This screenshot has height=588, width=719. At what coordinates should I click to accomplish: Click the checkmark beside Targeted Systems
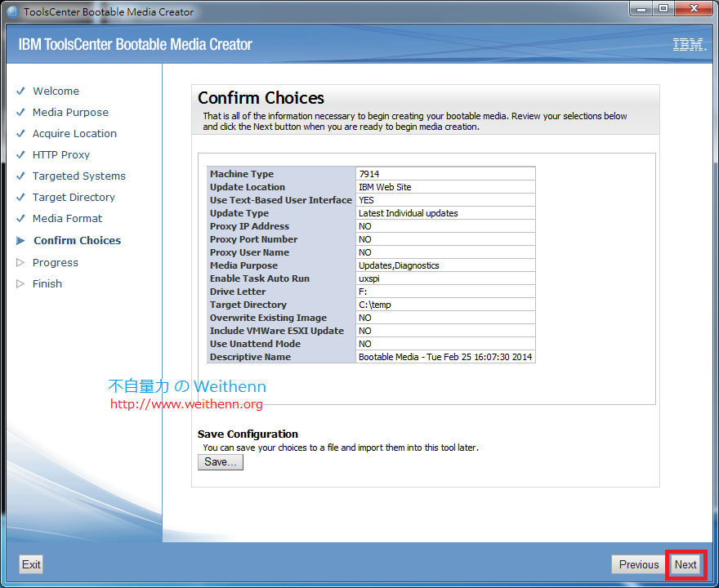[x=20, y=176]
